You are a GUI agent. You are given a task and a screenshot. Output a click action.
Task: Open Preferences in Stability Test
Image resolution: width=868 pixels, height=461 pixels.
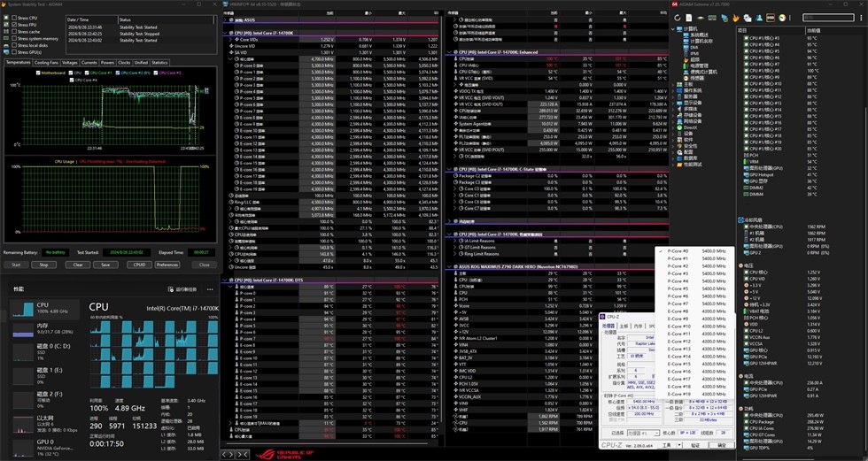167,265
